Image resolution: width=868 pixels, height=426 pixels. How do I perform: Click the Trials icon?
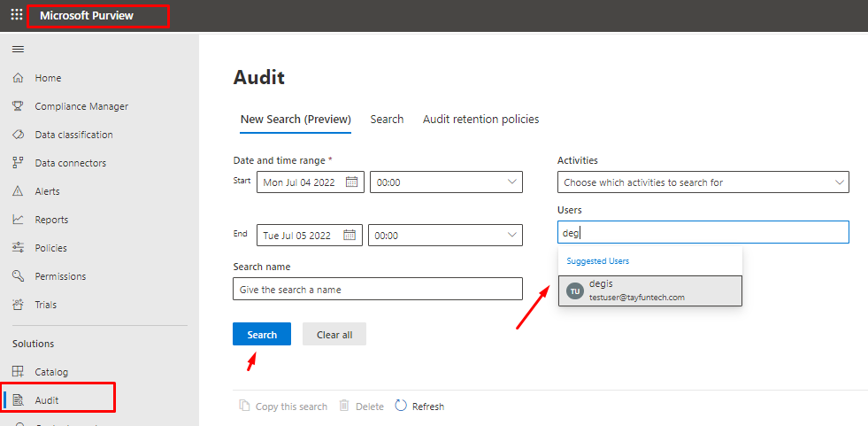[18, 305]
